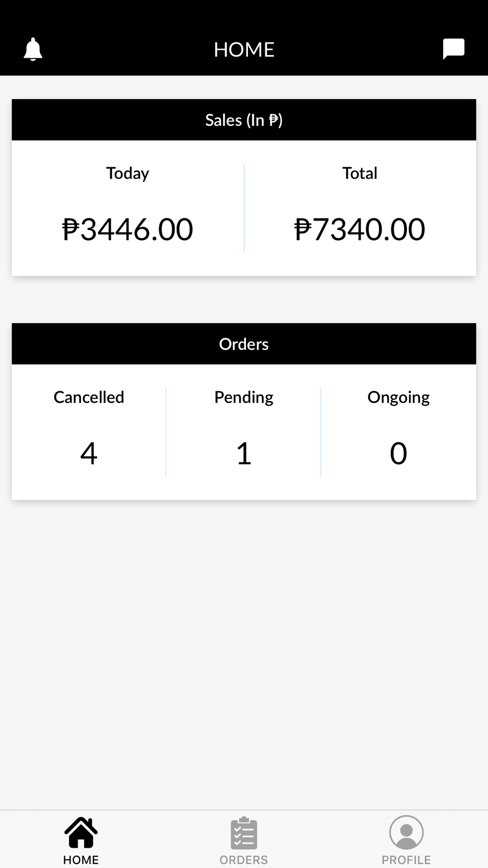Open the chat messages icon
This screenshot has height=868, width=488.
tap(453, 49)
